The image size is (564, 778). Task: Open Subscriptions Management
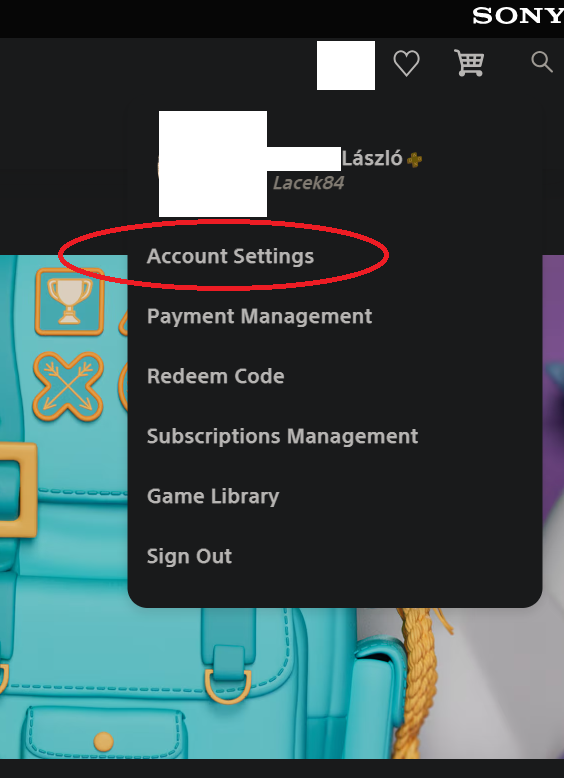(282, 436)
